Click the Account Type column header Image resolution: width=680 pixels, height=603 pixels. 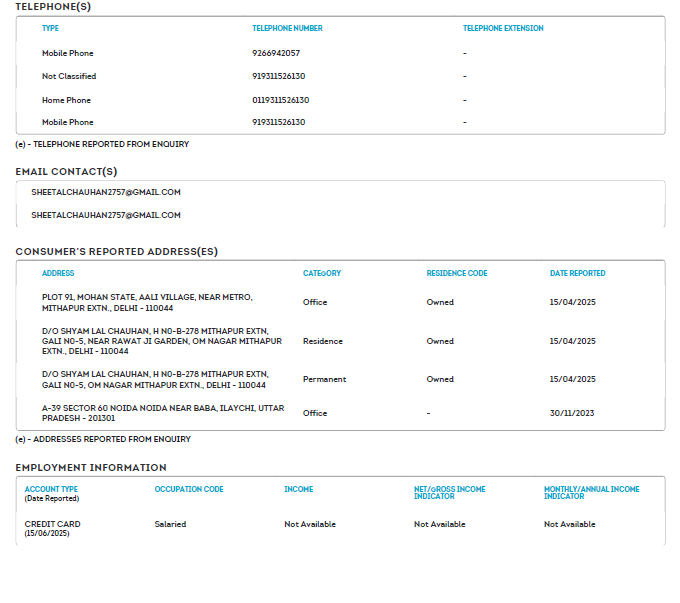click(52, 490)
